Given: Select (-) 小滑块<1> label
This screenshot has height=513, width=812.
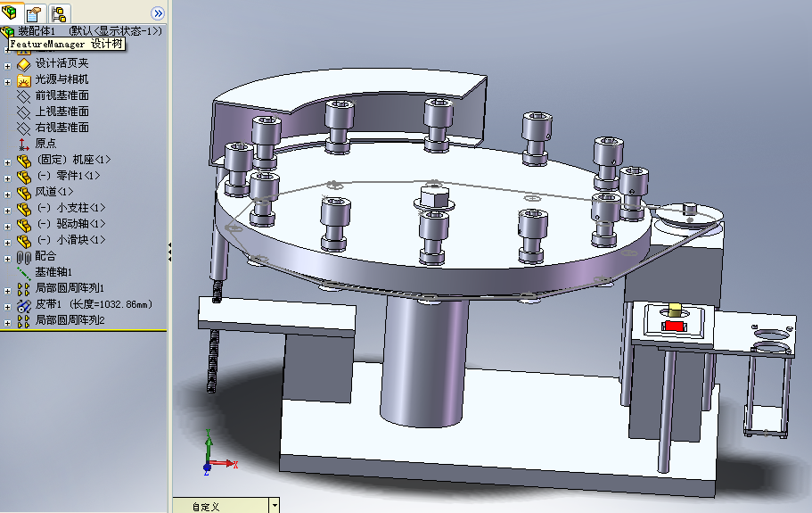Looking at the screenshot, I should (x=71, y=240).
